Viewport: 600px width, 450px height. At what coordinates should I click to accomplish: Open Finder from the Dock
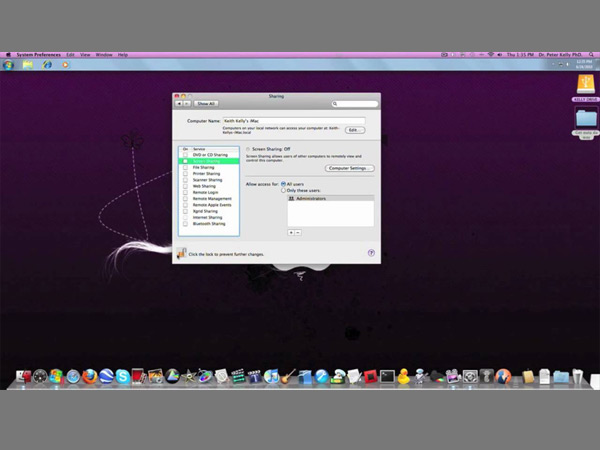click(x=23, y=377)
